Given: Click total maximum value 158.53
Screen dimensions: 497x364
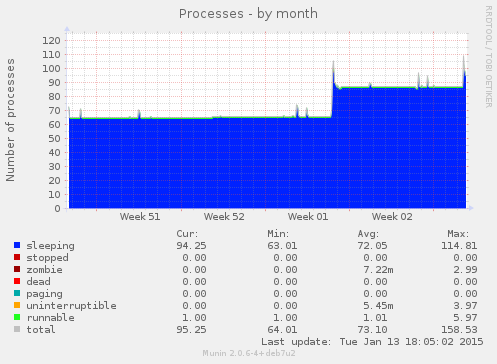Looking at the screenshot, I should [459, 330].
